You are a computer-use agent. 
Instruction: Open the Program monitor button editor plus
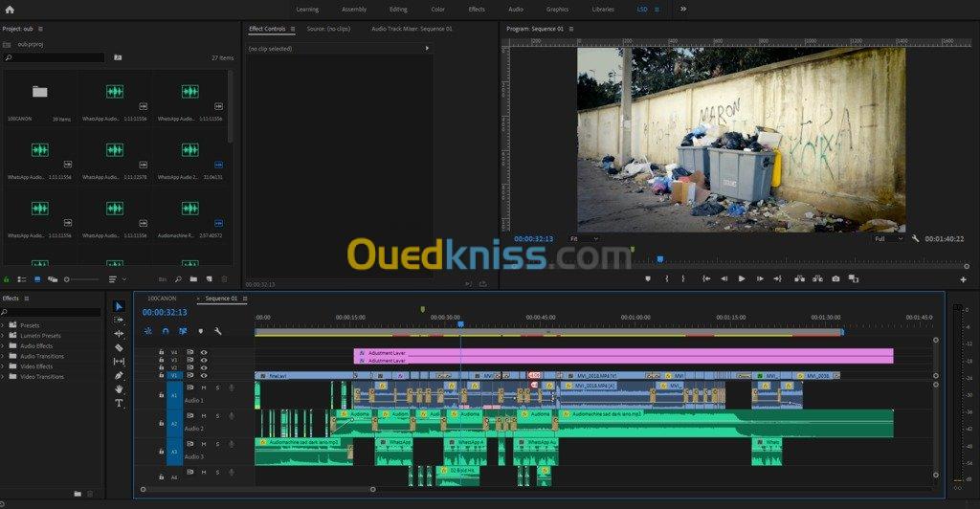(x=963, y=279)
